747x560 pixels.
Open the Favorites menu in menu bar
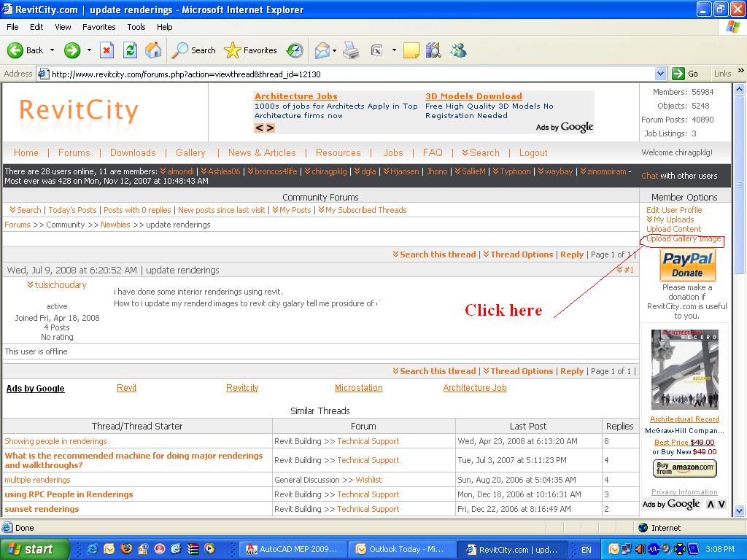pos(98,27)
